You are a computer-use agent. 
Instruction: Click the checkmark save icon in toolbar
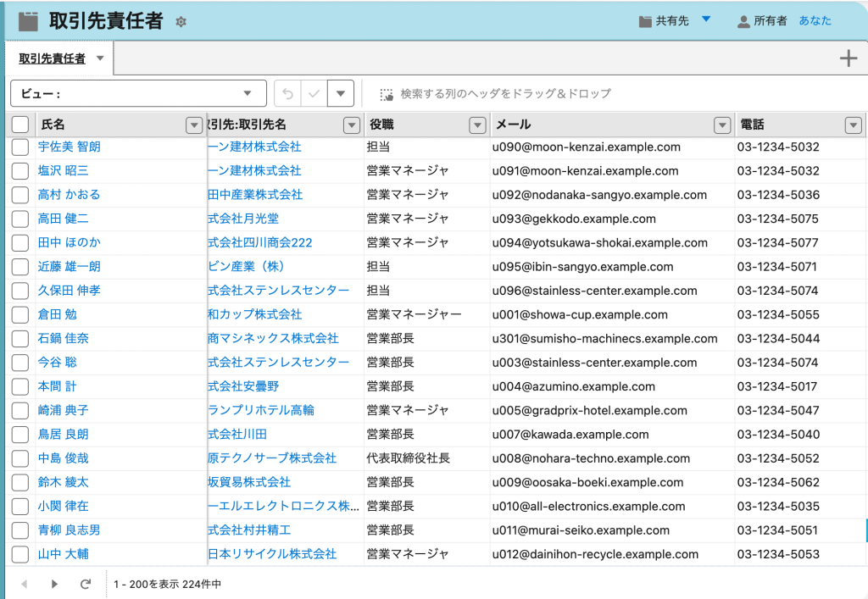coord(314,93)
